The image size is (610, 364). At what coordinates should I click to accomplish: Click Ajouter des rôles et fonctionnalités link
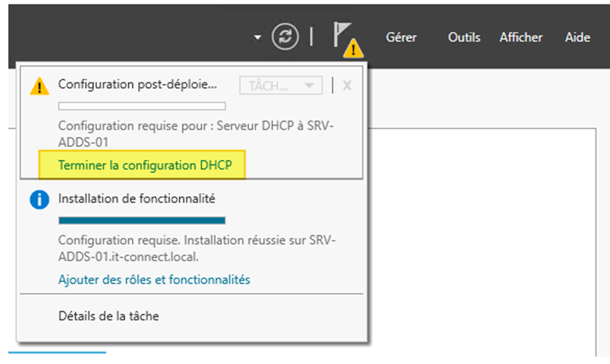[154, 279]
